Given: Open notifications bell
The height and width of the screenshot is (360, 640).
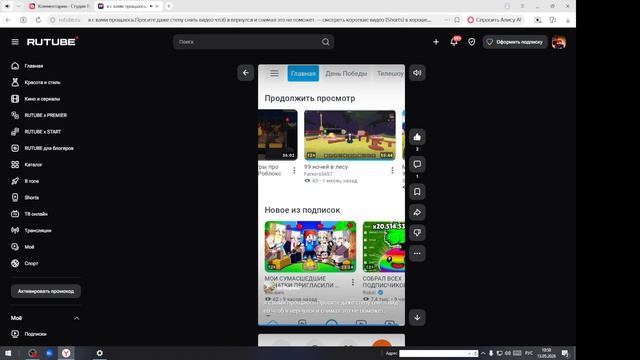Looking at the screenshot, I should point(454,42).
